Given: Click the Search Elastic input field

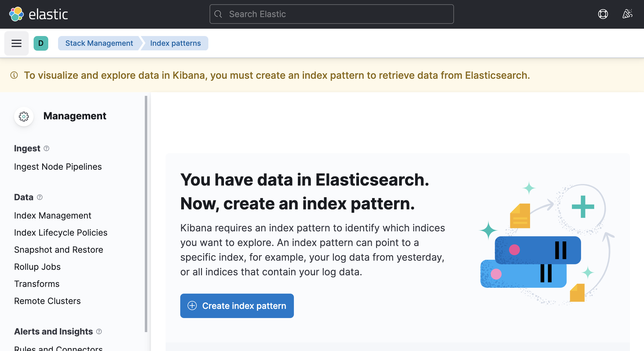Looking at the screenshot, I should (x=331, y=14).
